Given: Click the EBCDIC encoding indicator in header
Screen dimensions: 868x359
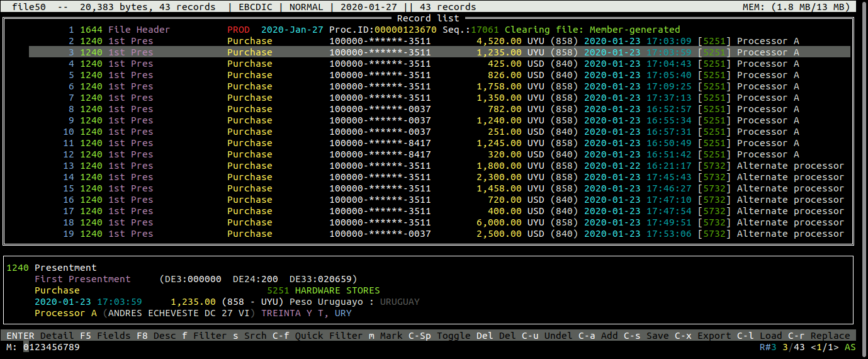Looking at the screenshot, I should coord(254,7).
